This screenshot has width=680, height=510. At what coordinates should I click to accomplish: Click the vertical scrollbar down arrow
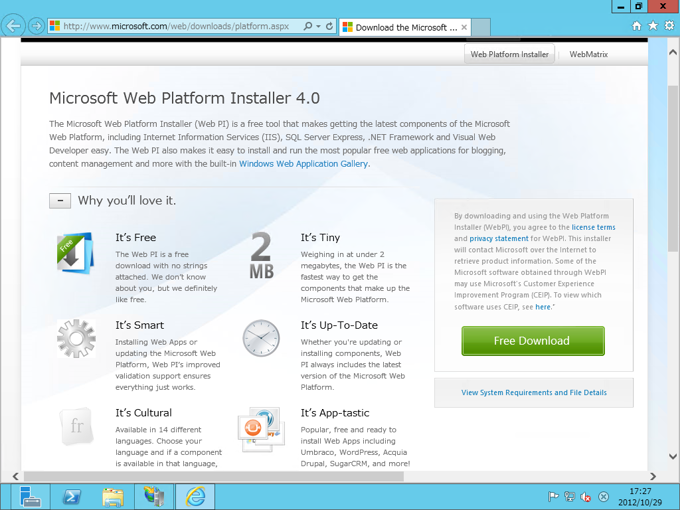pyautogui.click(x=673, y=456)
